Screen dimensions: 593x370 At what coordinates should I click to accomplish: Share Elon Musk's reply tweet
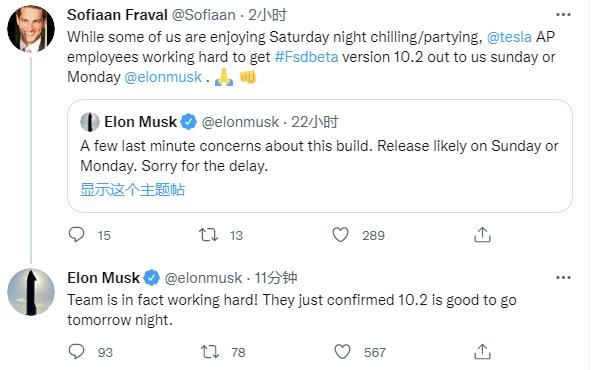click(x=482, y=352)
